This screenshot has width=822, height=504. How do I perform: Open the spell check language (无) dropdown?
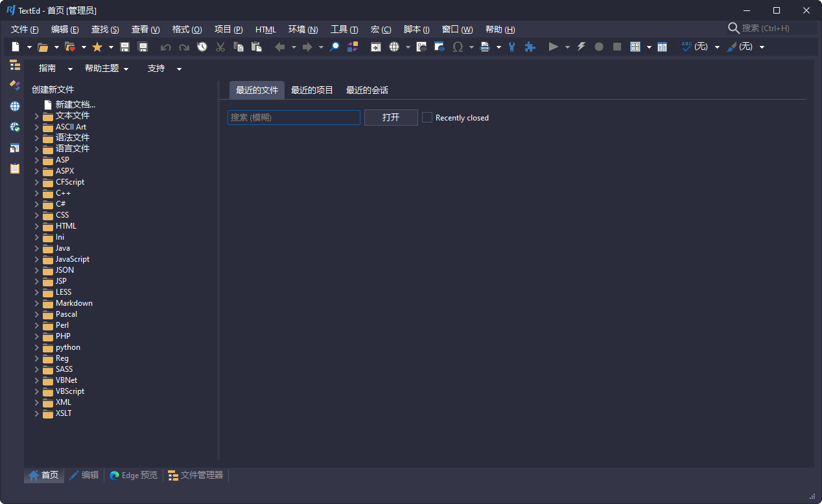click(x=717, y=47)
